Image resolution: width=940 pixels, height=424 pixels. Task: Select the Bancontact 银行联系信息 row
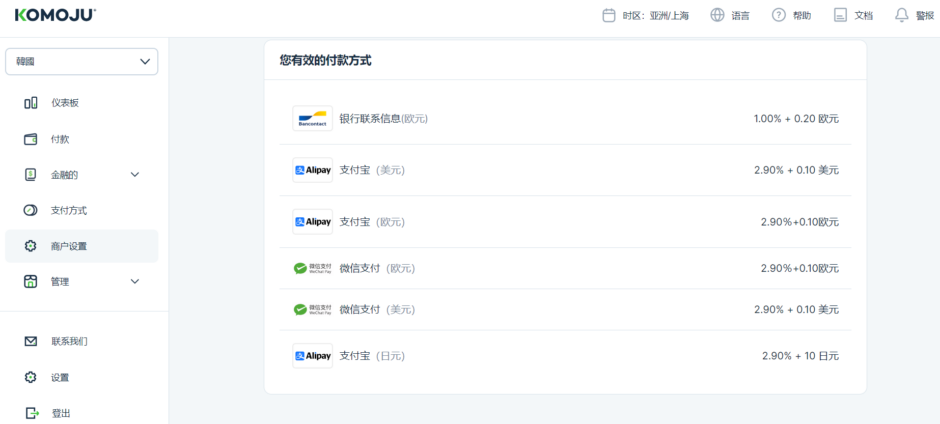click(x=565, y=119)
